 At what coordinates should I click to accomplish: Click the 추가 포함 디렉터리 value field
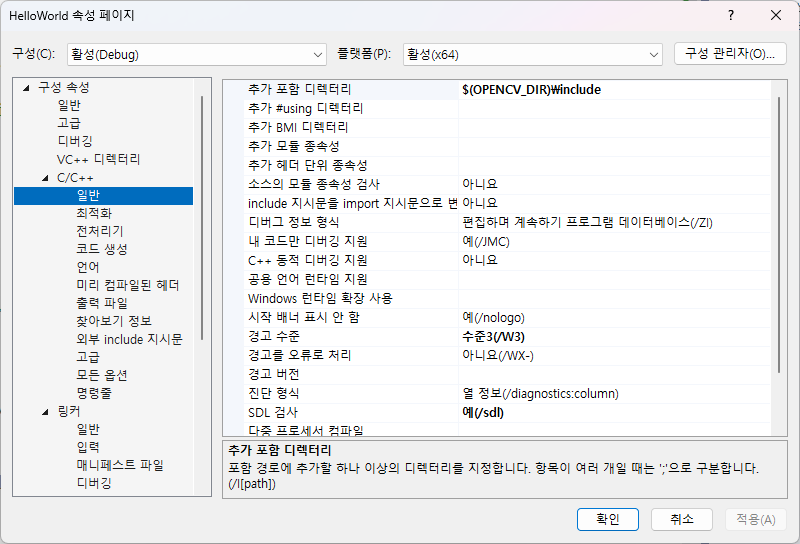click(612, 90)
